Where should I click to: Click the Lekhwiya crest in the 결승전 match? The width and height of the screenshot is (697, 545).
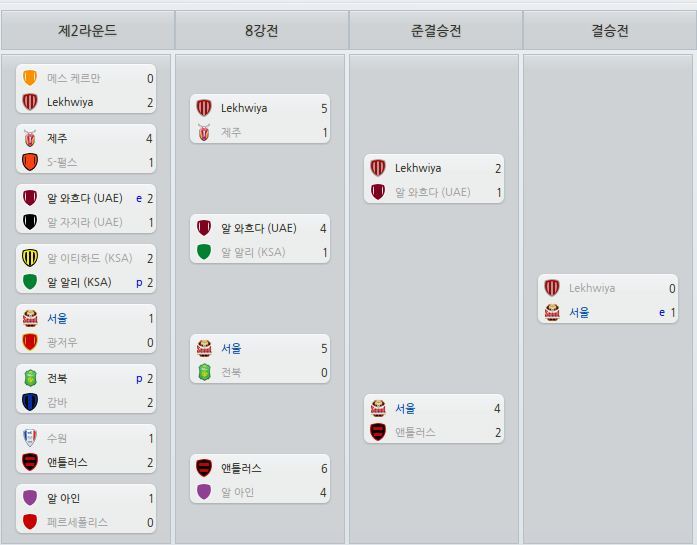click(x=552, y=288)
